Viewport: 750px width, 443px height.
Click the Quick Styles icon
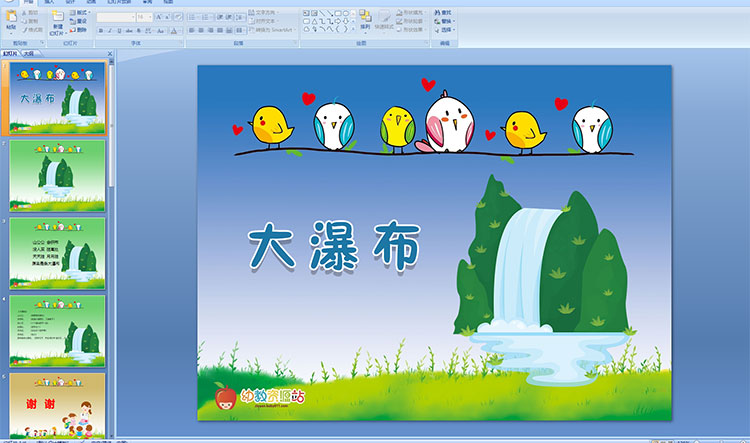pos(385,19)
